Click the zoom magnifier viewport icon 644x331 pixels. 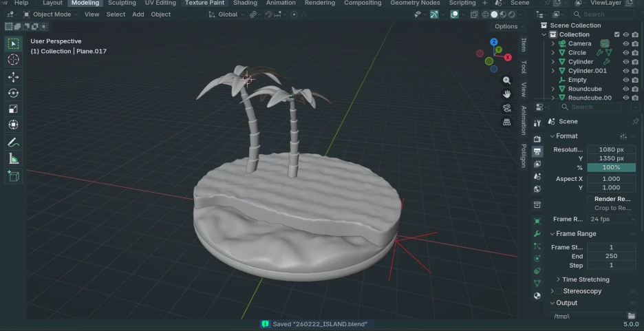point(507,81)
